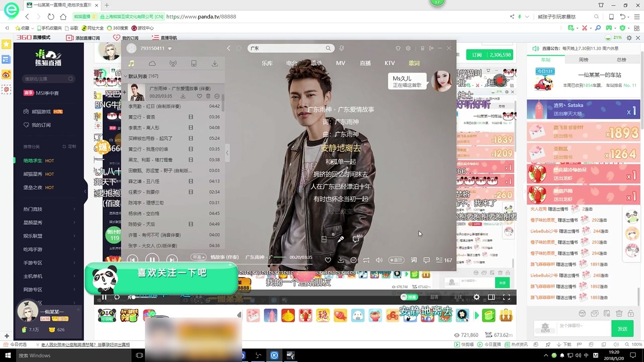Collapse the 默认列表 playlist group

tap(126, 76)
